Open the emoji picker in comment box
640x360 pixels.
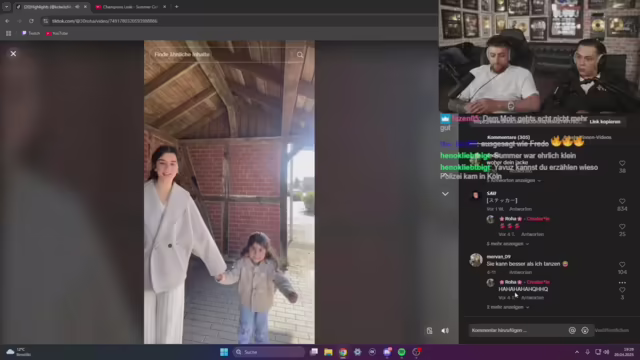pos(585,331)
